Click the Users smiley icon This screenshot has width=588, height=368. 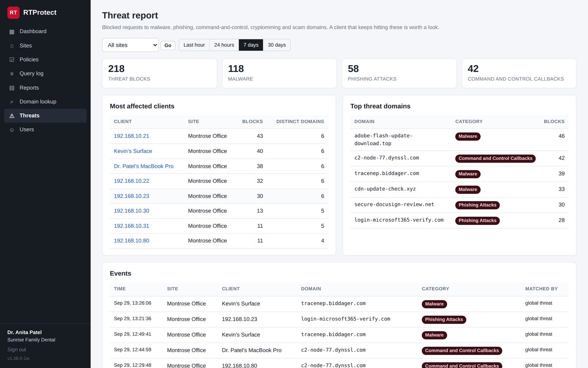(x=12, y=130)
